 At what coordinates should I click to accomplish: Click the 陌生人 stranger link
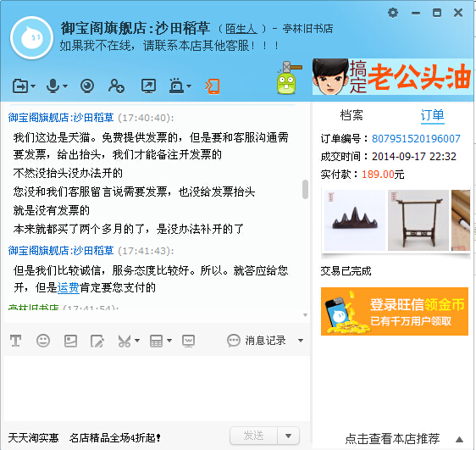[241, 29]
